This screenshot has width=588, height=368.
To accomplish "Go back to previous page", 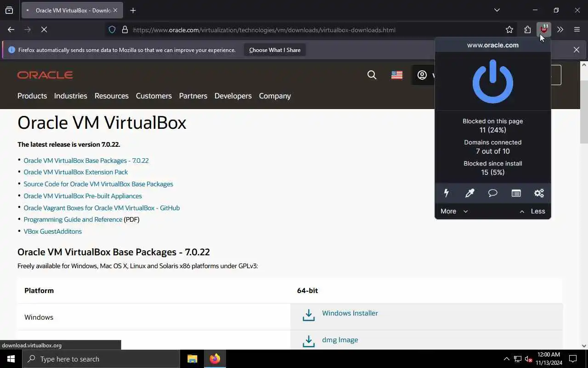I will (11, 29).
